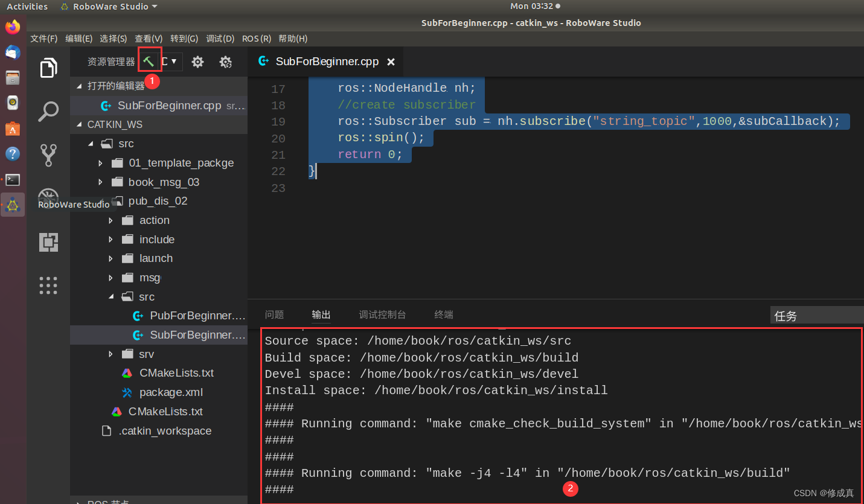Open the Explorer view in activity bar
Image resolution: width=864 pixels, height=504 pixels.
point(48,68)
